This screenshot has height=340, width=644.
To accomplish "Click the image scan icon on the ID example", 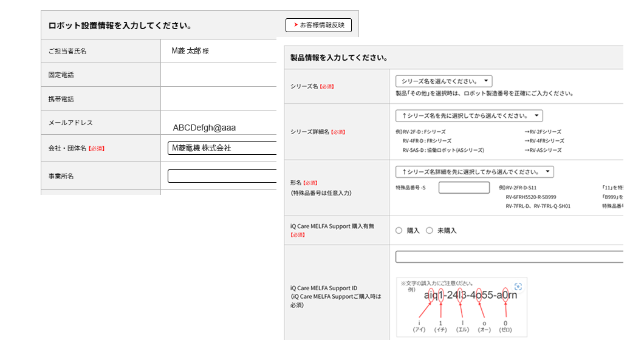I will [518, 287].
